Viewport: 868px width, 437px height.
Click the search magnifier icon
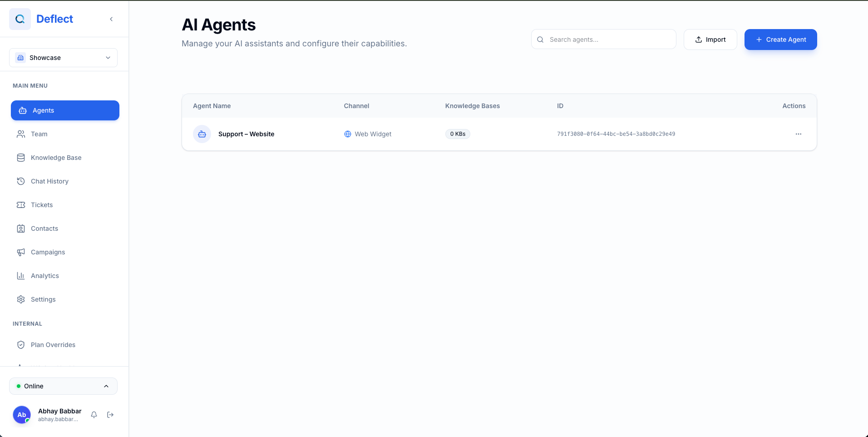coord(540,40)
